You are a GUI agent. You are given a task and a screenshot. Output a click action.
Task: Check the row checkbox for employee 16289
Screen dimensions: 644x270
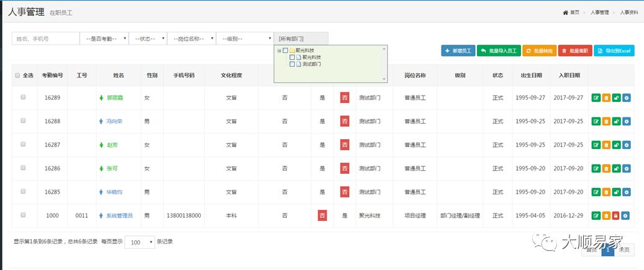[23, 97]
